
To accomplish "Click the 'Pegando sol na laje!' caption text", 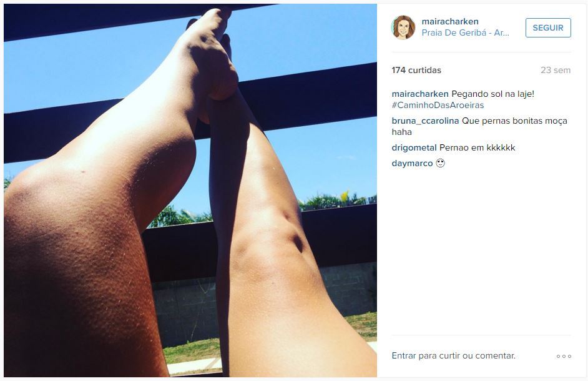I will coord(492,94).
